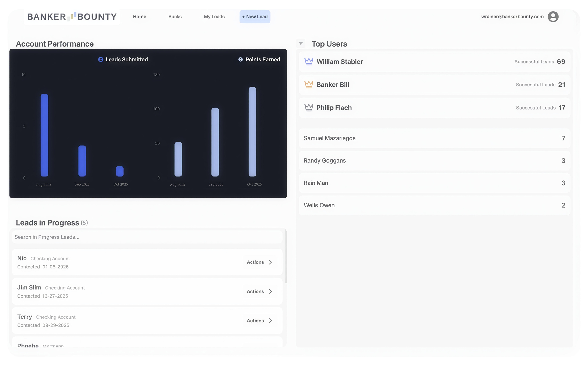This screenshot has width=588, height=366.
Task: Click the Banker Bounty logo
Action: 72,17
